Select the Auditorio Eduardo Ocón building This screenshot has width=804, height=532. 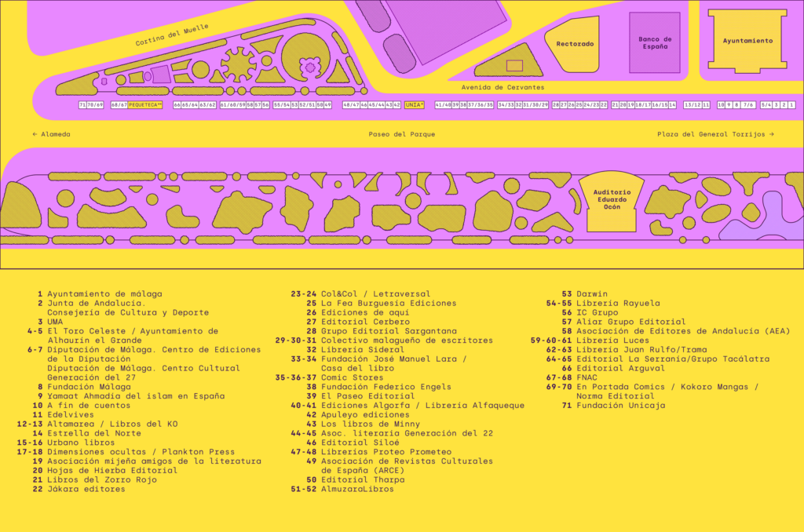611,201
